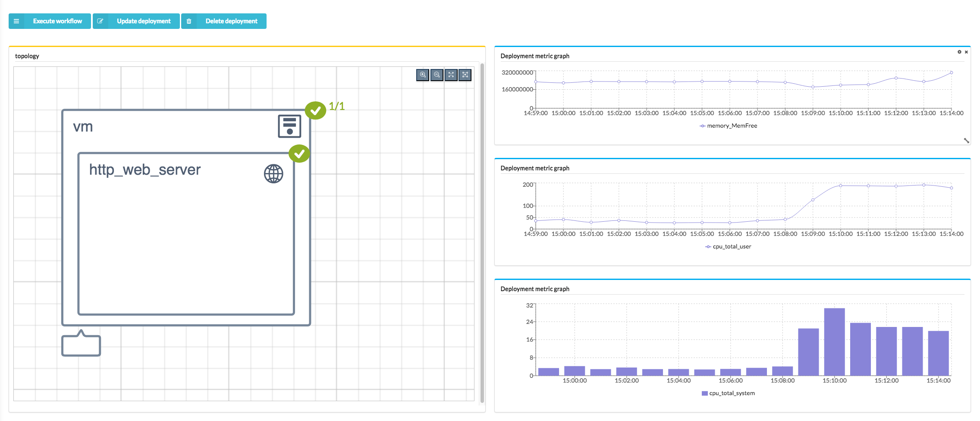Click the Execute workflow button
This screenshot has width=980, height=421.
50,21
